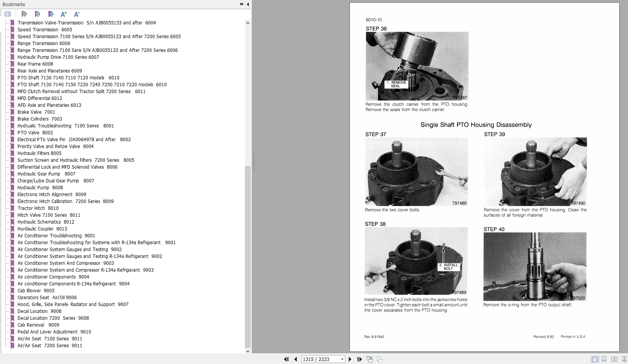The height and width of the screenshot is (364, 628).
Task: Collapse the Bookmarks panel
Action: coord(248,4)
